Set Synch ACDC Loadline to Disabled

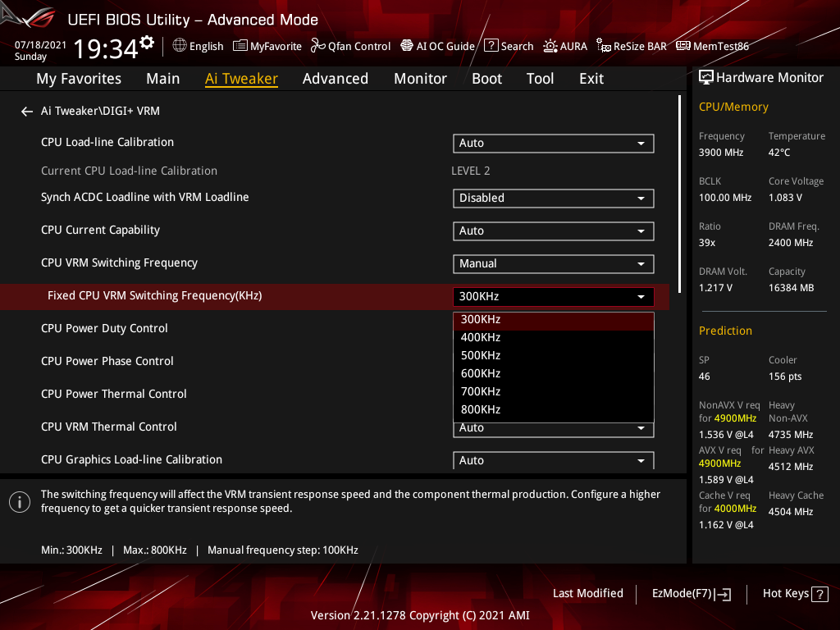pyautogui.click(x=553, y=198)
